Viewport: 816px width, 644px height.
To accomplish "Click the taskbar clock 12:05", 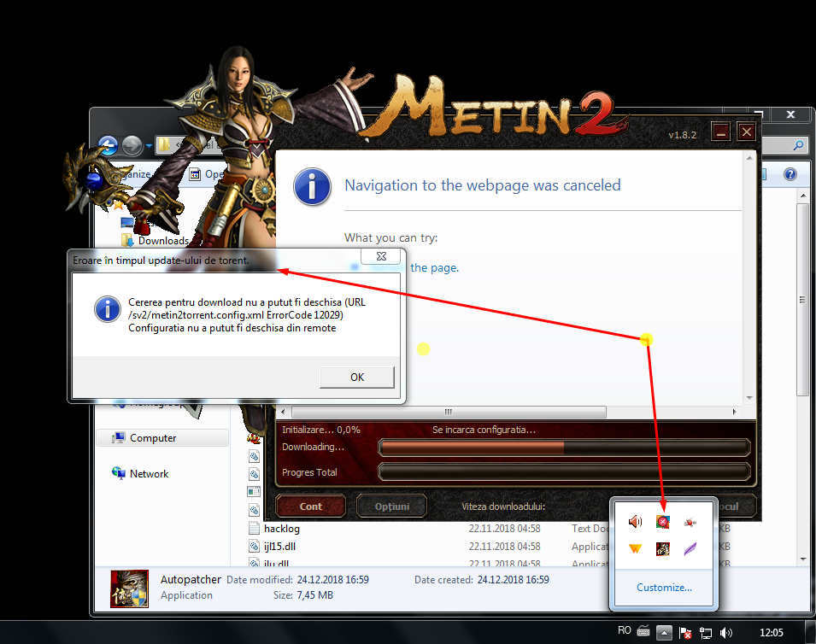I will pos(772,633).
